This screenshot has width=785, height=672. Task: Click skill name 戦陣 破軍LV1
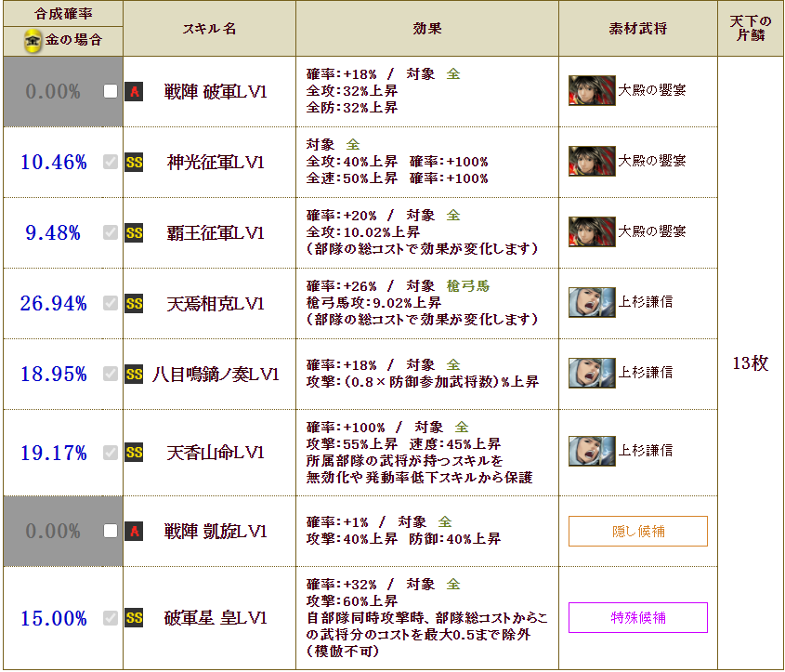216,92
